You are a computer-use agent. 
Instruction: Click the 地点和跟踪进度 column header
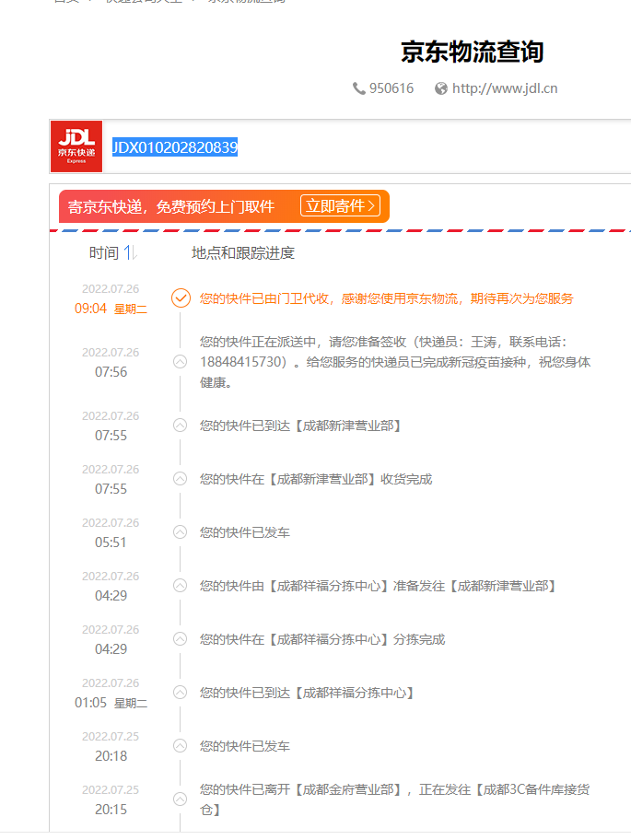pyautogui.click(x=243, y=253)
